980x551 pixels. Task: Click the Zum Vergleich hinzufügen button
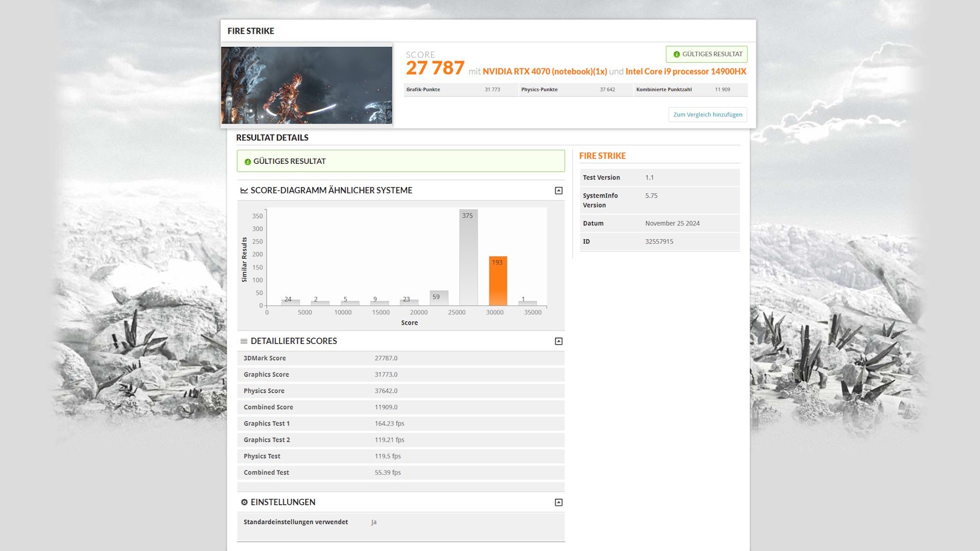(707, 114)
